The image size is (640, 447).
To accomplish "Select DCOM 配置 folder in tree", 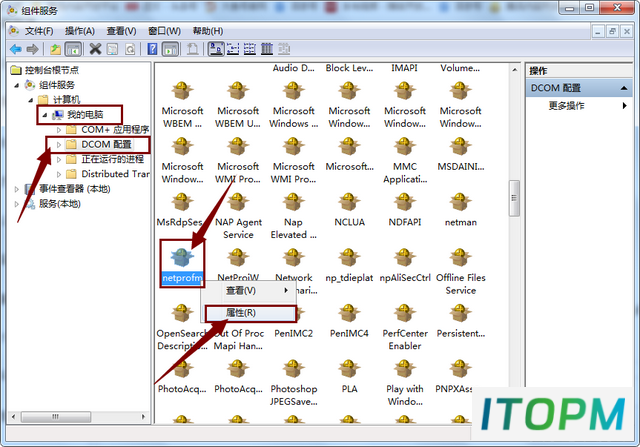I will click(106, 145).
